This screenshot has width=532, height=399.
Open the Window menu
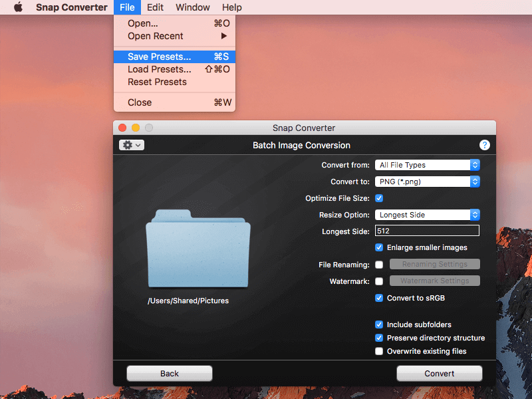[193, 7]
